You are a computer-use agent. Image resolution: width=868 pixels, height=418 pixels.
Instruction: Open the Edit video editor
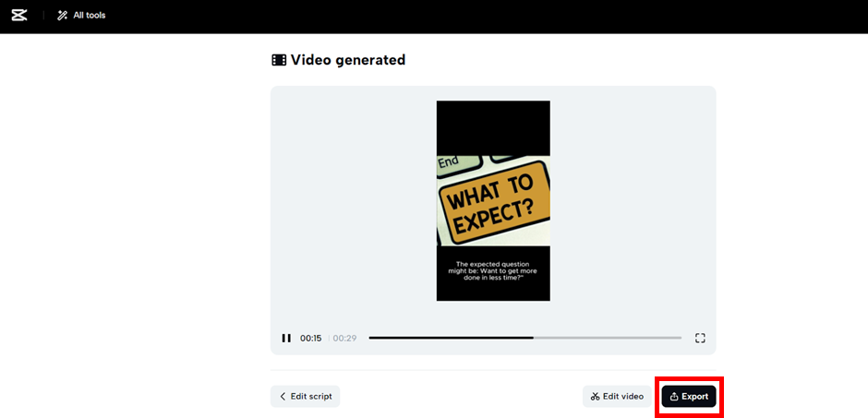point(622,397)
